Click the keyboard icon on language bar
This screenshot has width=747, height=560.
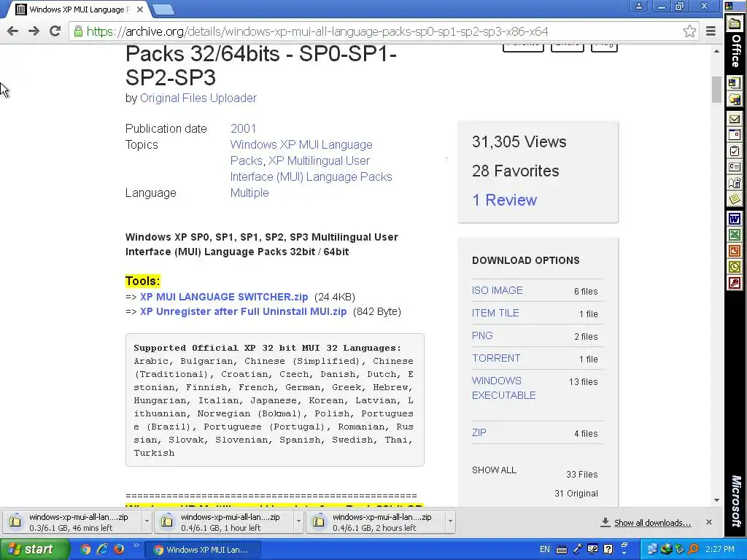click(x=562, y=550)
